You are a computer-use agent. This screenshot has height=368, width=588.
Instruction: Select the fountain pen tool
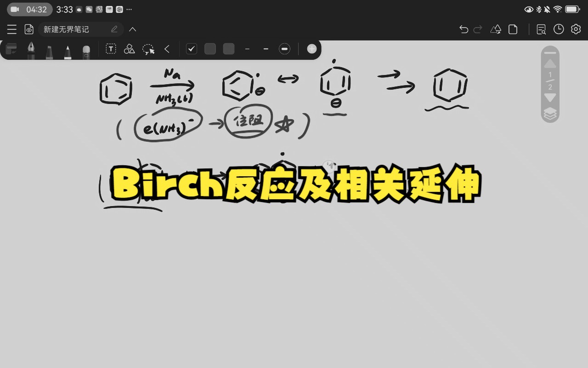(x=31, y=50)
